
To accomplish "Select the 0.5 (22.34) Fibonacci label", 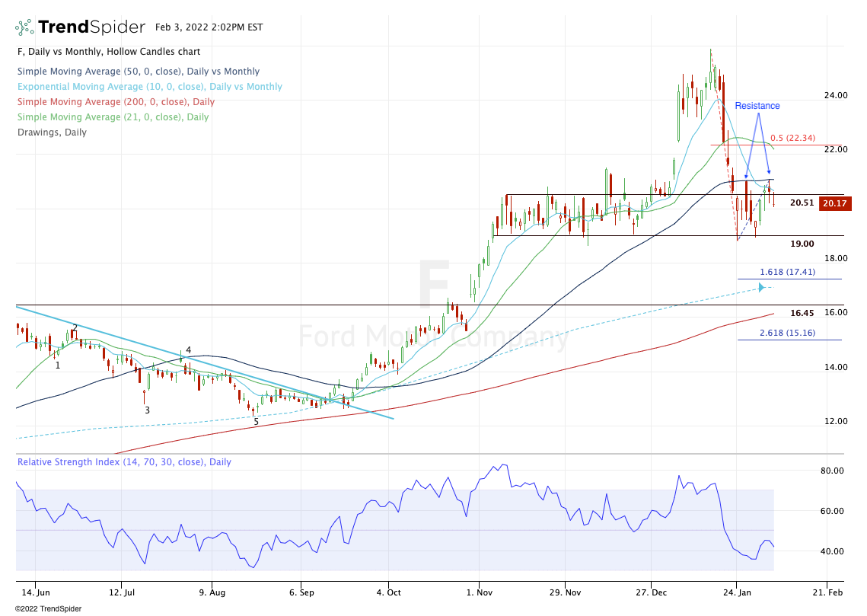I will pyautogui.click(x=792, y=138).
